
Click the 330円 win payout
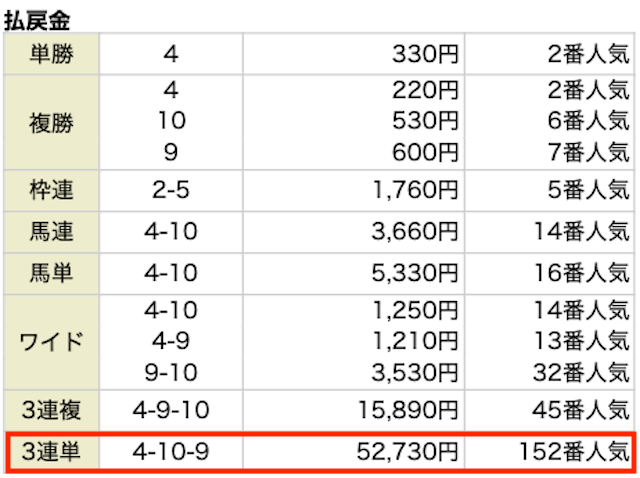pyautogui.click(x=425, y=54)
